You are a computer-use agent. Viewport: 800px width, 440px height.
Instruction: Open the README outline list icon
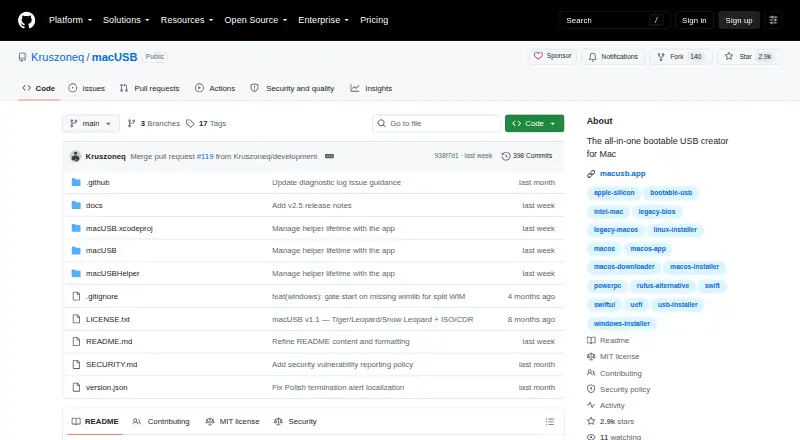click(x=549, y=422)
